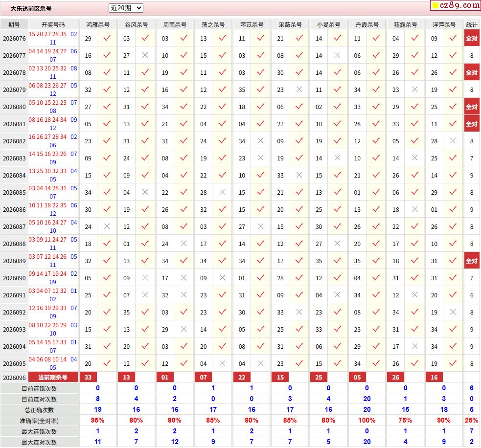Select the 开奖号码 column header
Viewport: 481px width, 448px height.
[53, 24]
